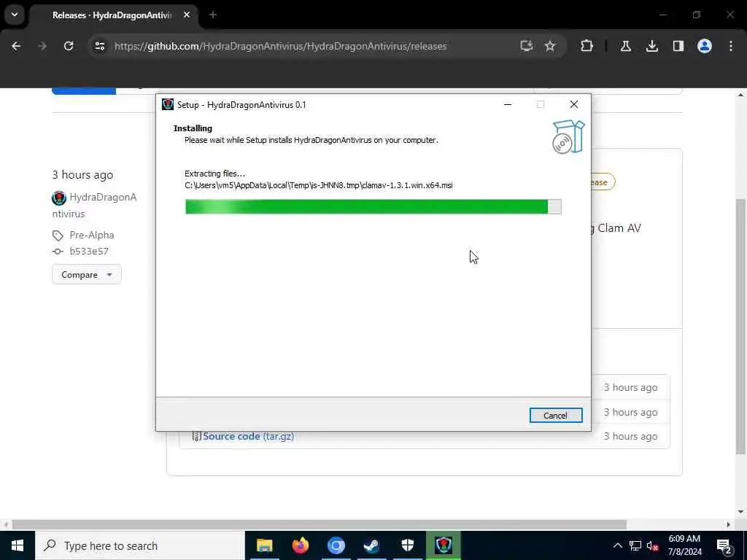Click the horizontal page scrollbar
747x560 pixels.
(x=320, y=524)
